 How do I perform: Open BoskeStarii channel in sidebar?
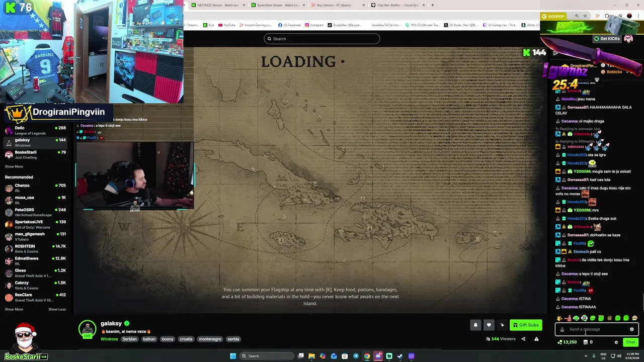(x=35, y=154)
